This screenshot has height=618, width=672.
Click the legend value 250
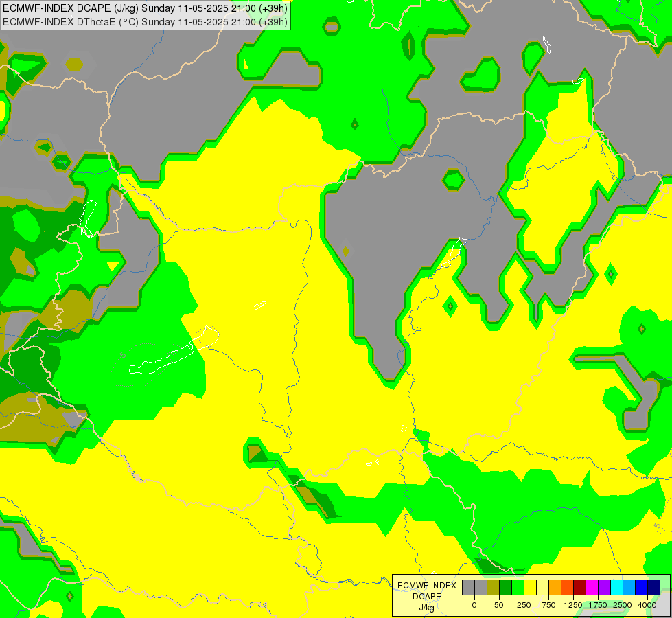click(524, 605)
